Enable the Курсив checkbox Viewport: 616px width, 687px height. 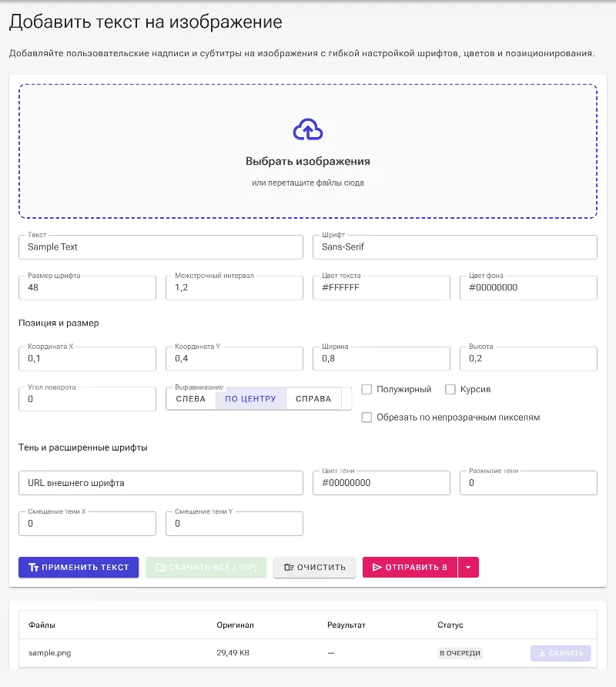tap(450, 389)
